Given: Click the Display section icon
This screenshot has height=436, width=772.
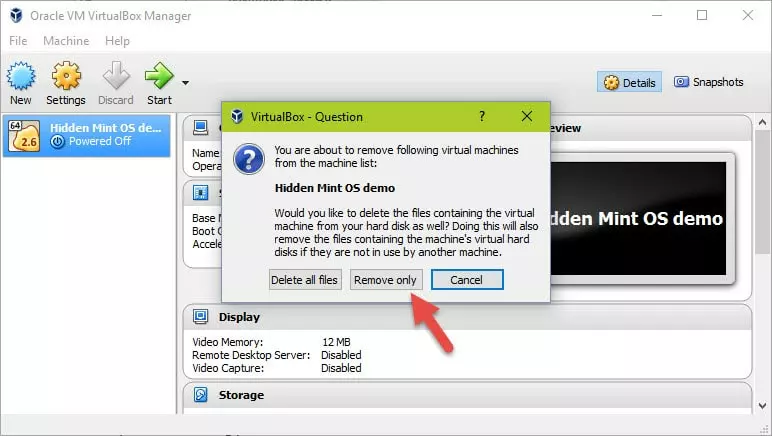Looking at the screenshot, I should (200, 316).
